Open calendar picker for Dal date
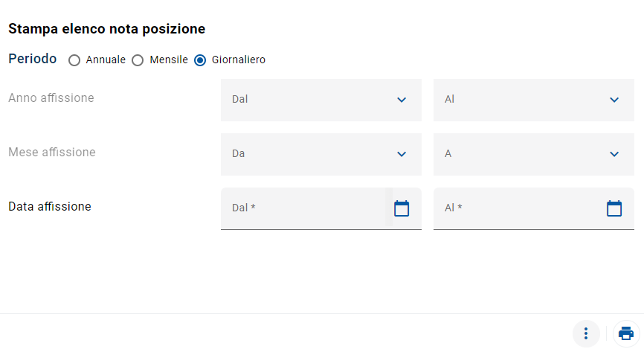The width and height of the screenshot is (644, 349). tap(402, 208)
